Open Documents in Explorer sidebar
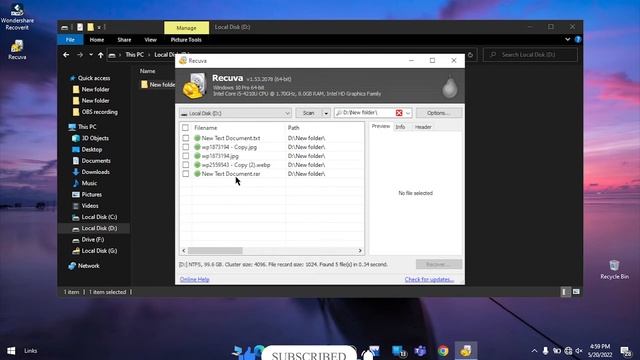Viewport: 640px width, 360px height. coord(96,161)
